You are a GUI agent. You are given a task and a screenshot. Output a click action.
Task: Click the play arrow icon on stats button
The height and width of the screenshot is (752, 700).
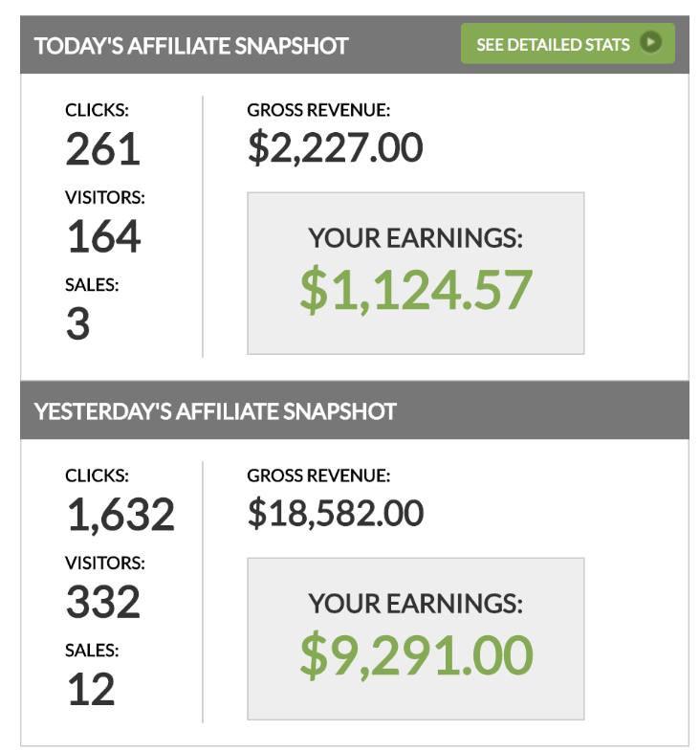click(x=651, y=43)
